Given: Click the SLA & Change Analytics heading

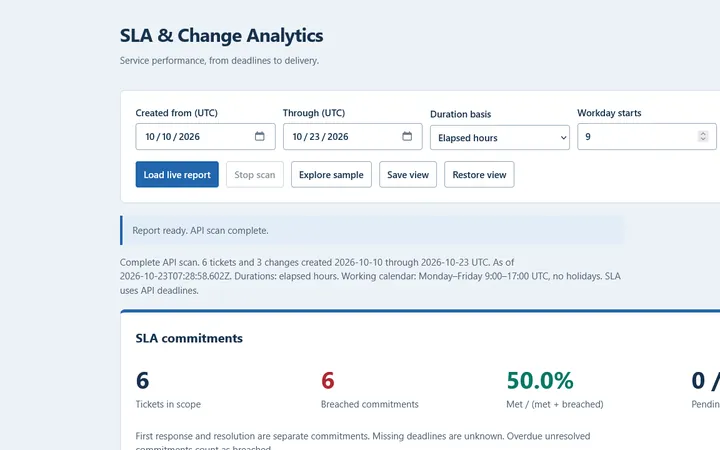Looking at the screenshot, I should [221, 35].
